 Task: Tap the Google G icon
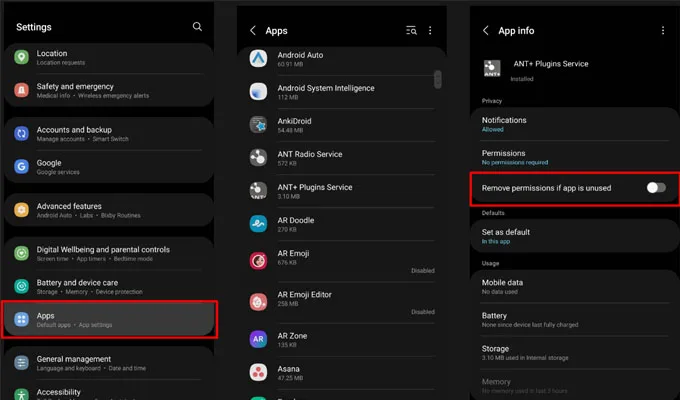click(21, 166)
